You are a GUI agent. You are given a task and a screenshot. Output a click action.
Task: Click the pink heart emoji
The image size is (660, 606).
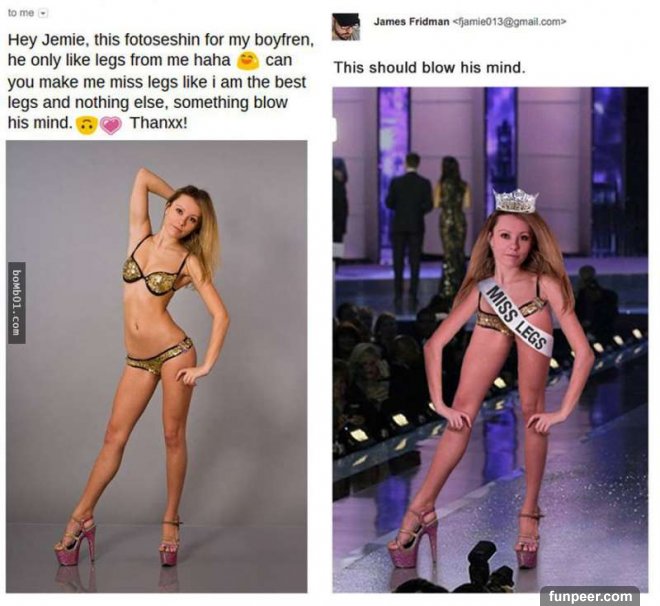click(x=111, y=125)
